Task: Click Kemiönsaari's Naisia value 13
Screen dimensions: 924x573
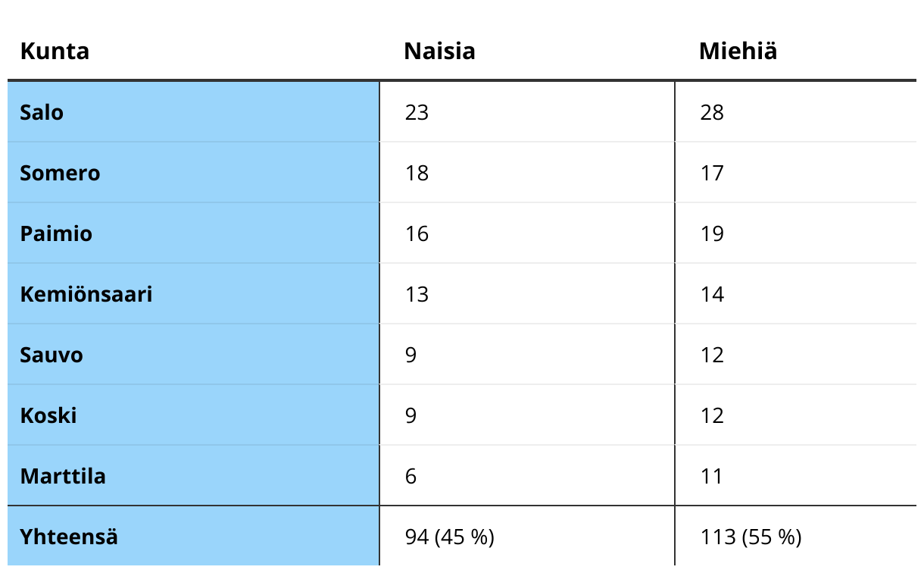Action: pos(417,294)
